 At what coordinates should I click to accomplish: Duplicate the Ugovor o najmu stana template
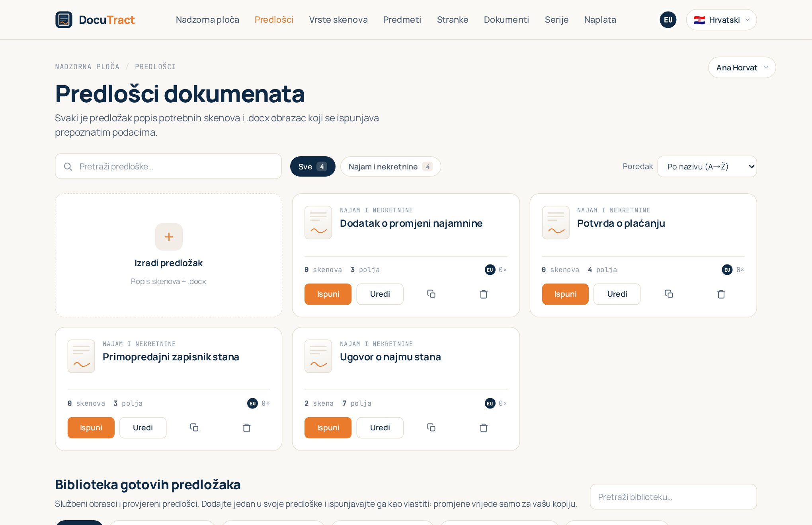431,428
